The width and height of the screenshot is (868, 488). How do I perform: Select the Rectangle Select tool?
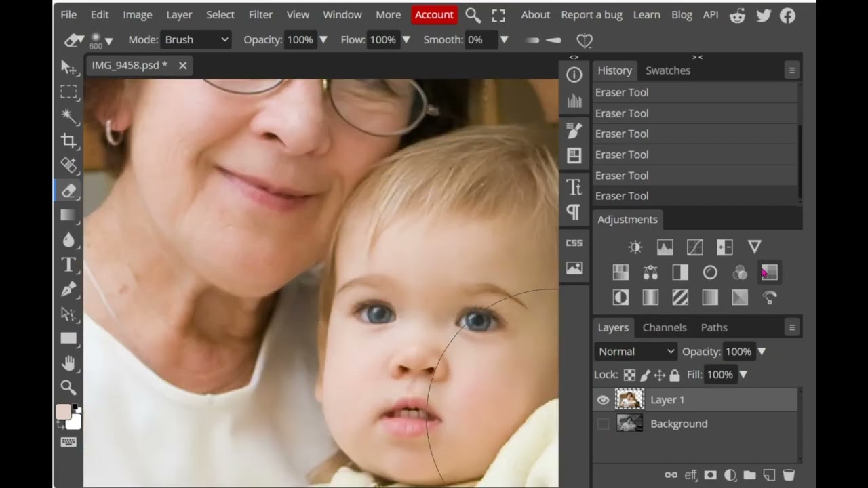(68, 91)
